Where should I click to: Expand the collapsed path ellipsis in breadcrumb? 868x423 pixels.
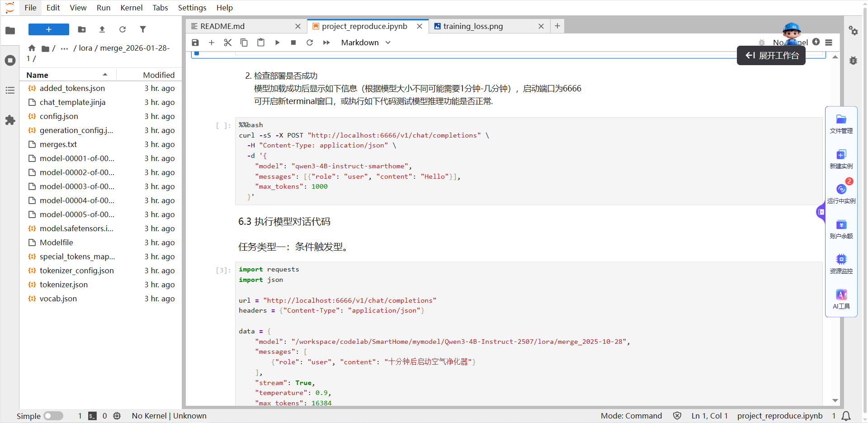click(x=65, y=48)
